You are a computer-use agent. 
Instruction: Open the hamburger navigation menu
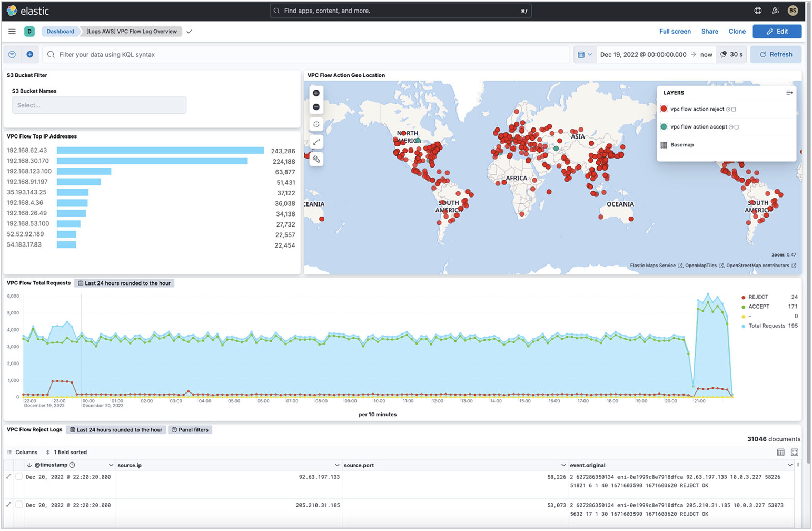coord(12,32)
